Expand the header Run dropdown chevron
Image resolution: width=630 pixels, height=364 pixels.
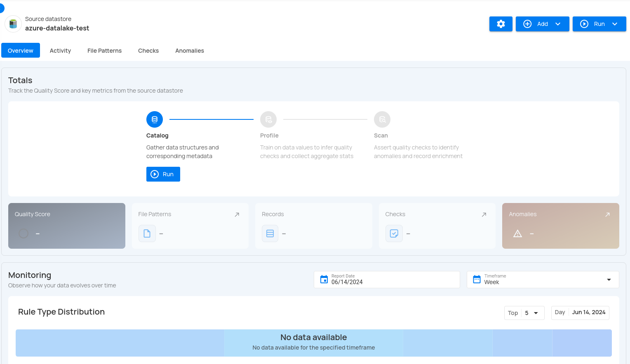pyautogui.click(x=615, y=24)
